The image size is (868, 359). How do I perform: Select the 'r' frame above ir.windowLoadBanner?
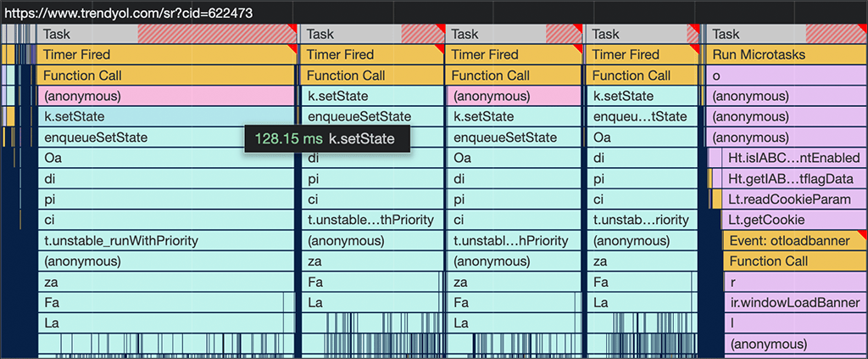794,282
